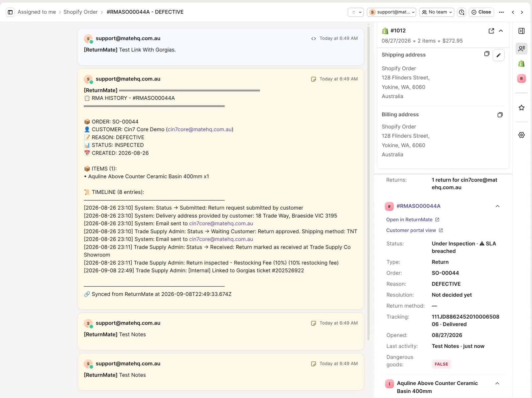Viewport: 532px width, 398px height.
Task: Click the ORDER: SO-00044 line in RMA history
Action: (111, 122)
